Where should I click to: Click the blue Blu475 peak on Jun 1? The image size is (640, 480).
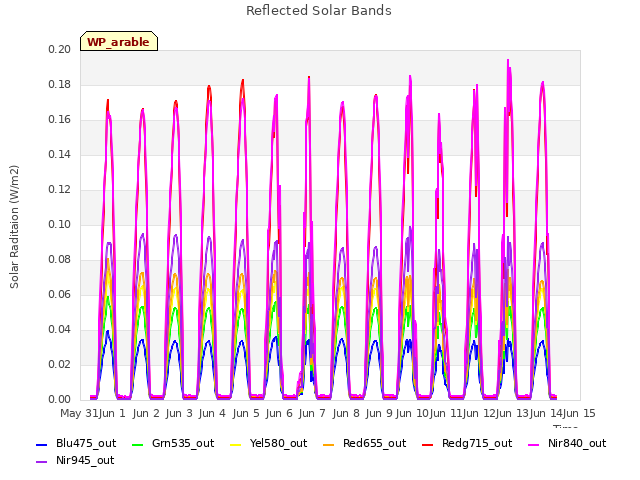pos(108,333)
